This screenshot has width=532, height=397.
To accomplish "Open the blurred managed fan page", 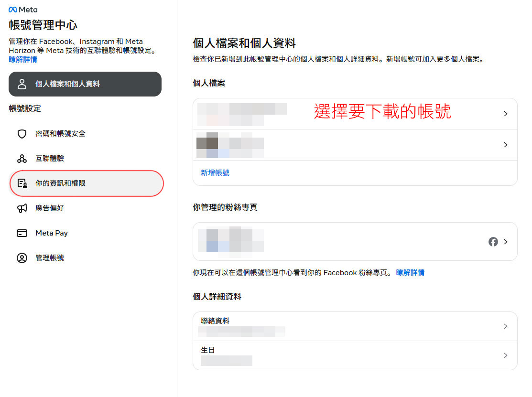I will [x=355, y=242].
